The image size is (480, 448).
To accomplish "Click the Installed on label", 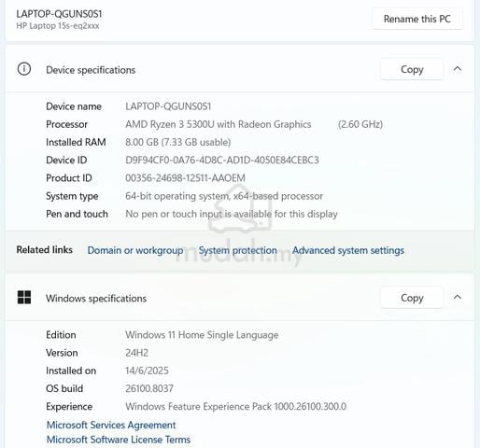I will 71,371.
